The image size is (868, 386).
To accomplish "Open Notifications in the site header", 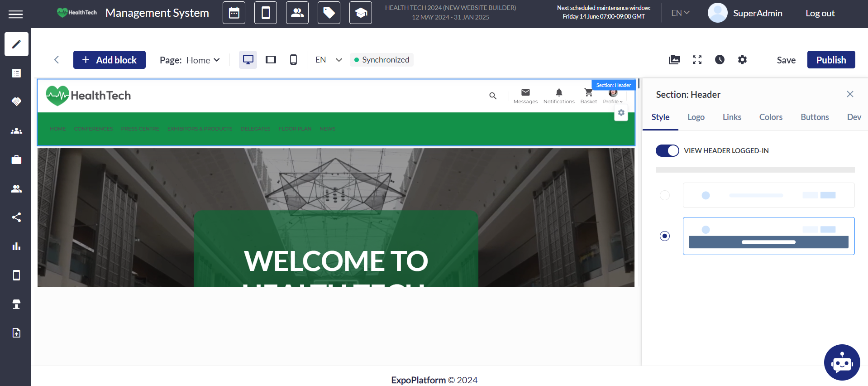I will pyautogui.click(x=559, y=96).
